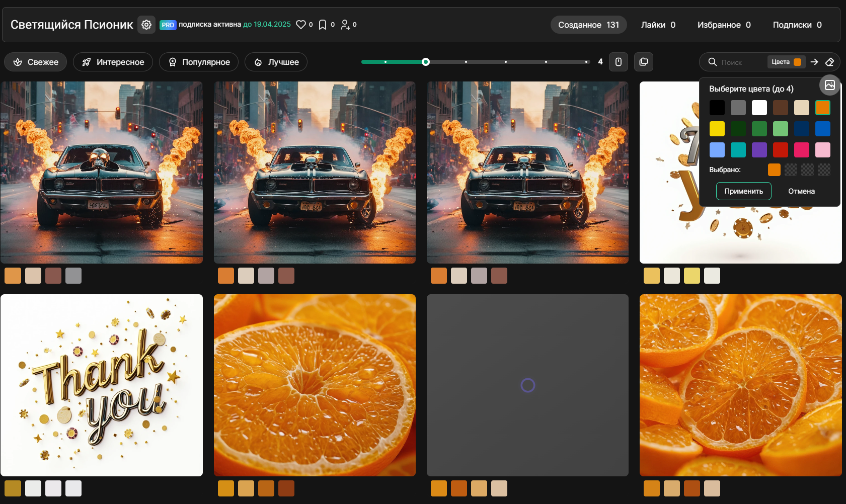Click the gray loading placeholder tile
846x504 pixels.
(x=527, y=385)
